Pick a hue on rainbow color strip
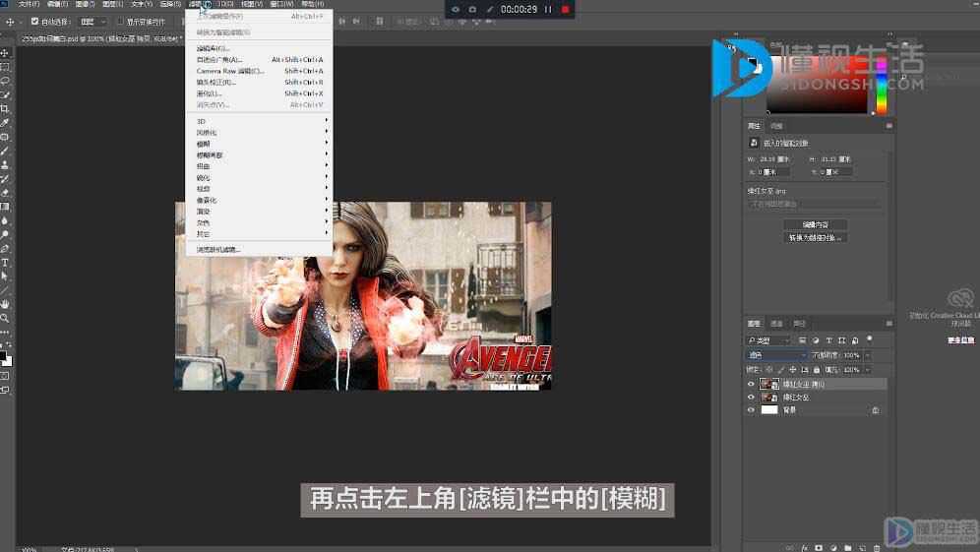Viewport: 980px width, 552px height. click(x=882, y=85)
